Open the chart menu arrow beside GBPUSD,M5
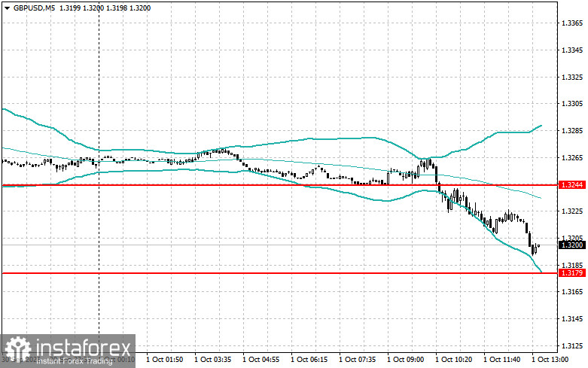Viewport: 588px width, 368px height. (7, 8)
